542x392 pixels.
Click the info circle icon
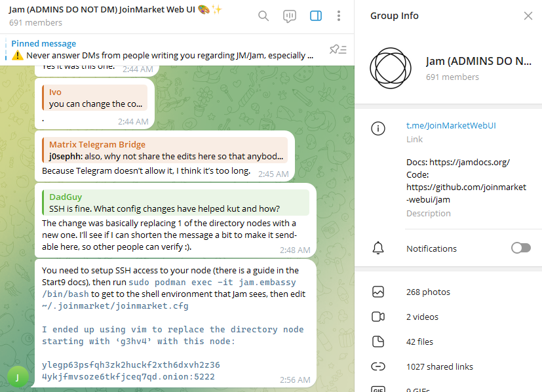pyautogui.click(x=378, y=128)
